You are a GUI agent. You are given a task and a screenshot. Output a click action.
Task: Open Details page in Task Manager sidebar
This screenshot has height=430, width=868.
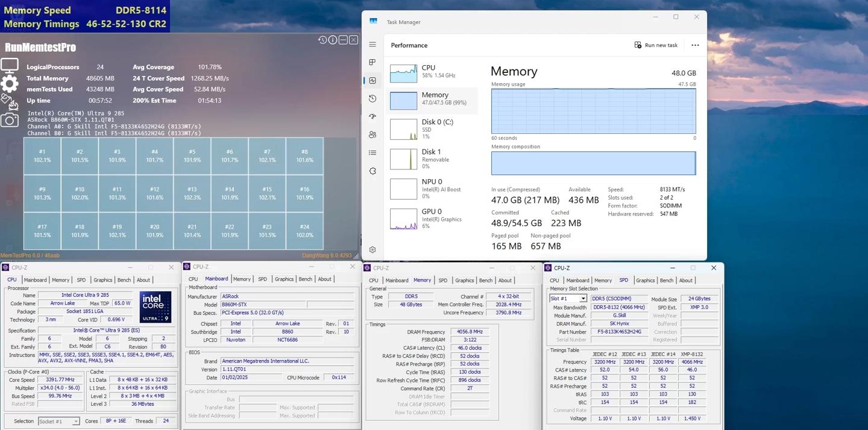pyautogui.click(x=373, y=153)
